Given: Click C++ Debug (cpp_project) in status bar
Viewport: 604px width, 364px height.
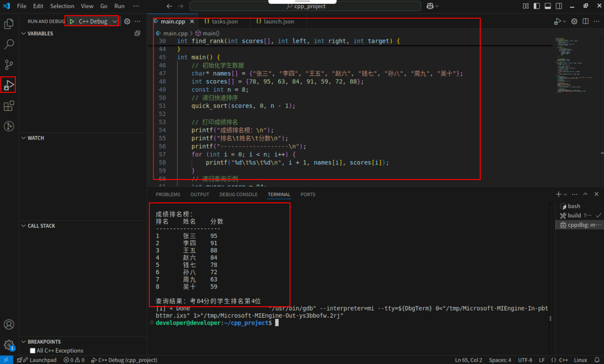Looking at the screenshot, I should tap(124, 360).
